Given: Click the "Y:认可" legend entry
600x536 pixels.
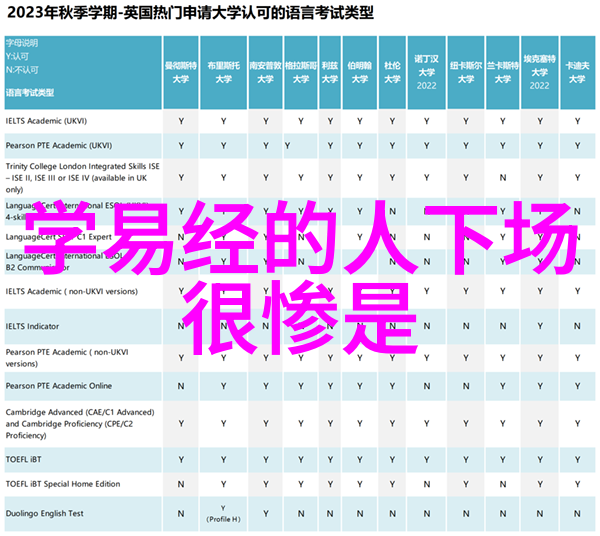Looking at the screenshot, I should [17, 57].
